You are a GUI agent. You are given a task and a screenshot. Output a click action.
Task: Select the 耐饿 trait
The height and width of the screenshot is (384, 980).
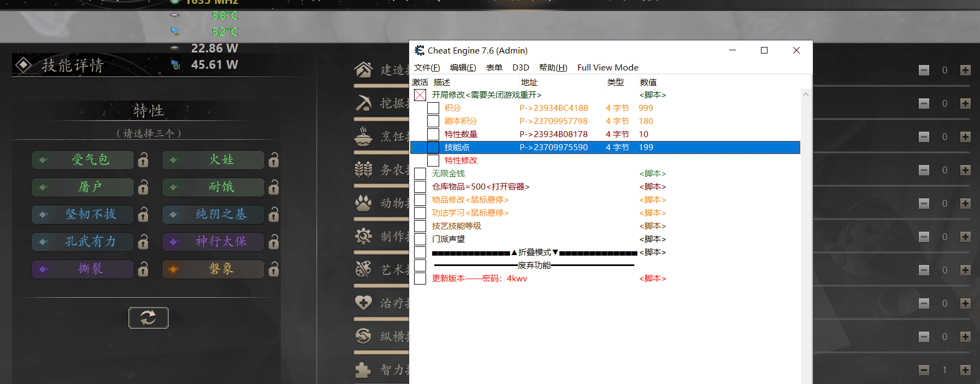[213, 187]
